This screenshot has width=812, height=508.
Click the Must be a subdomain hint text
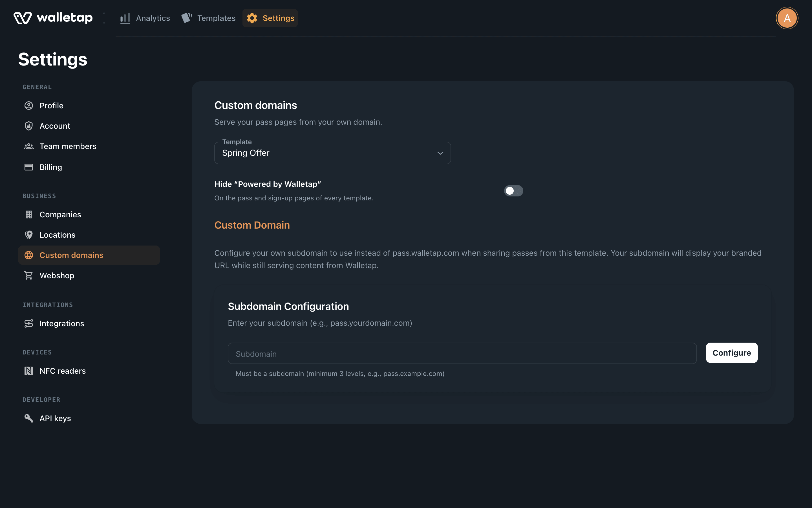pyautogui.click(x=340, y=374)
